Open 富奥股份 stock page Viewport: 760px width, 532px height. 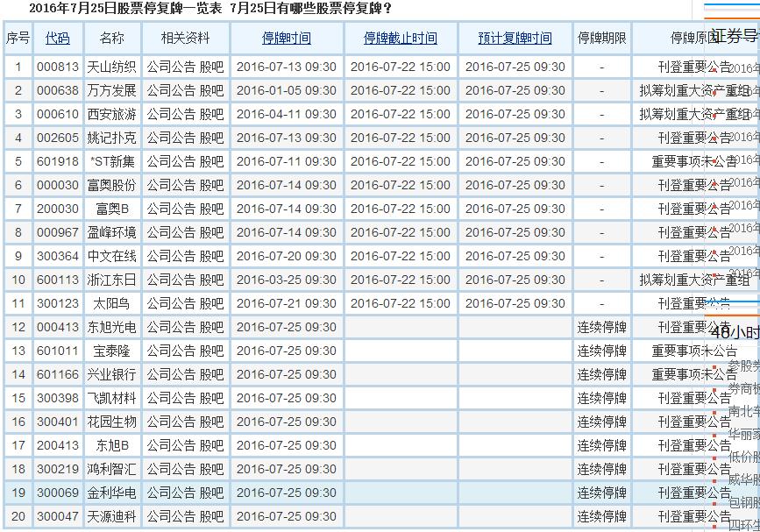coord(111,186)
